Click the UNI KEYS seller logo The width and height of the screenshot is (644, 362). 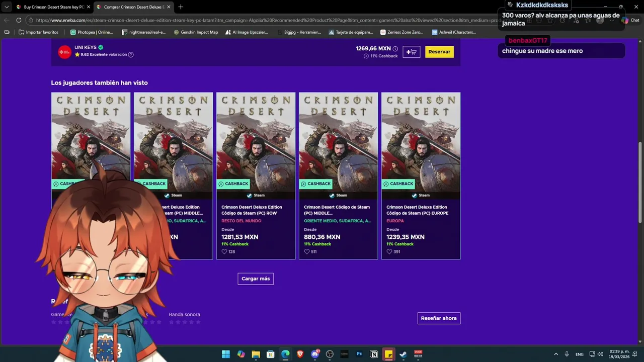(64, 52)
